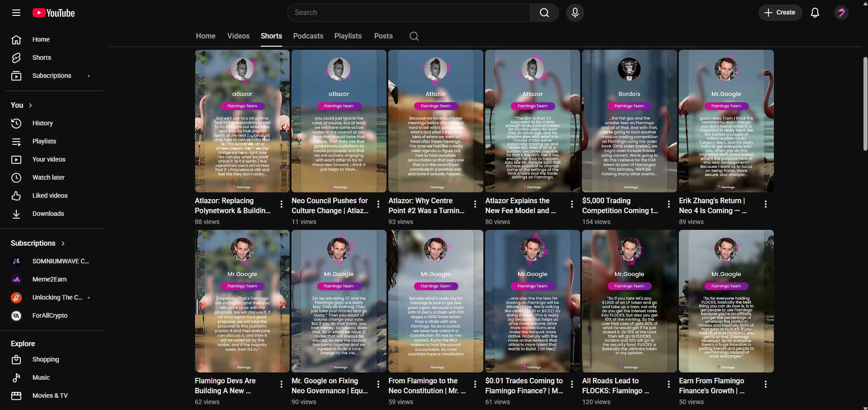Viewport: 868px width, 410px height.
Task: Click the Downloads arrow icon
Action: tap(16, 214)
